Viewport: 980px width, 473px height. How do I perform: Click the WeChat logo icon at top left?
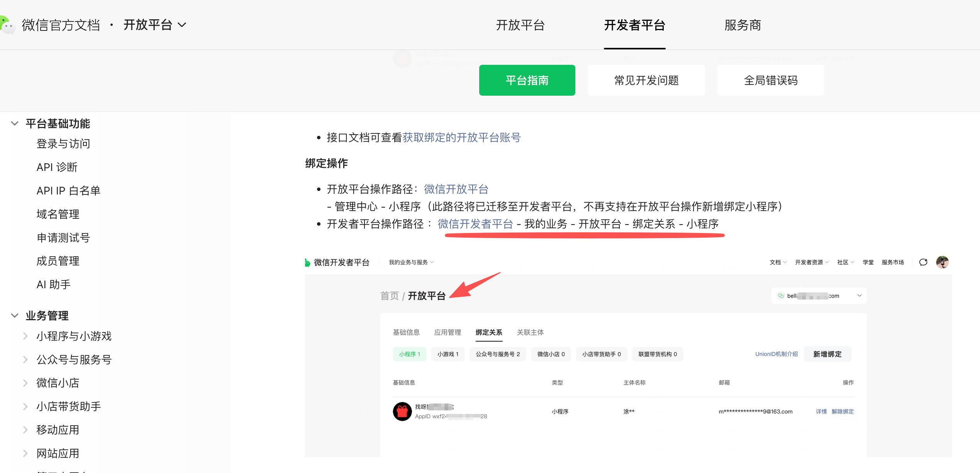click(7, 25)
